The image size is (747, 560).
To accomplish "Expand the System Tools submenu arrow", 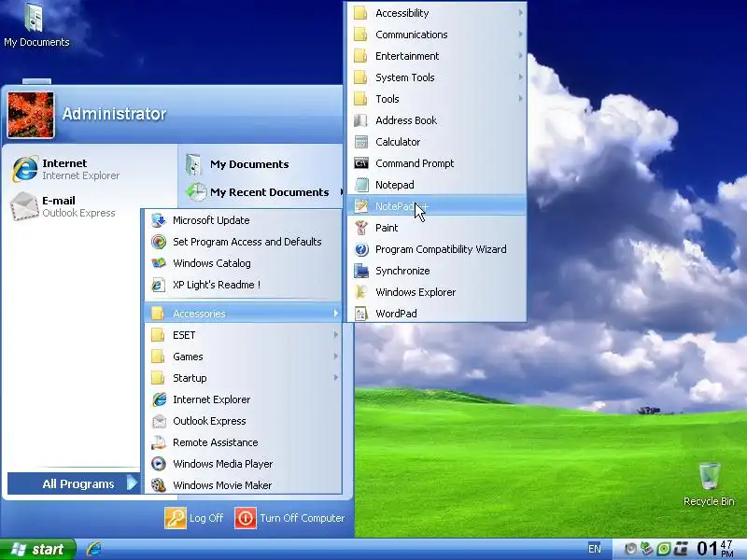I will coord(520,77).
